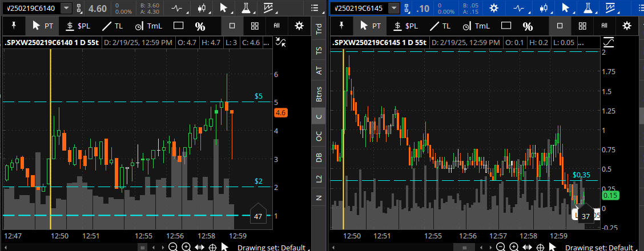
Task: Choose the rectangle drawing tool in right chart
Action: point(505,26)
